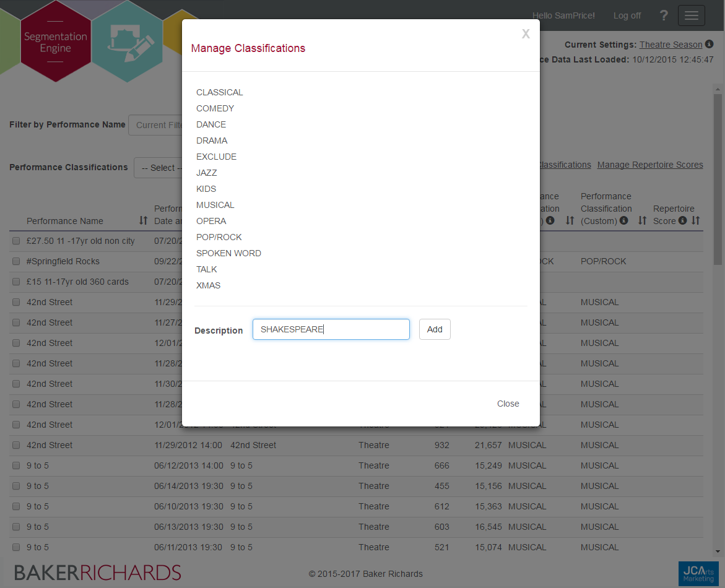
Task: Select the SPOKEN WORD classification entry
Action: tap(228, 253)
